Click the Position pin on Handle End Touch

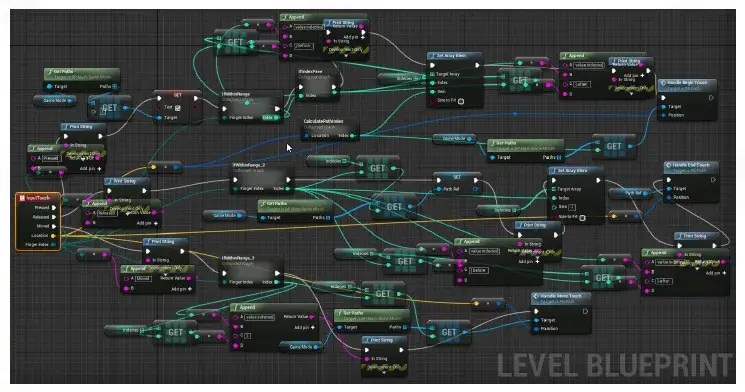click(x=669, y=197)
